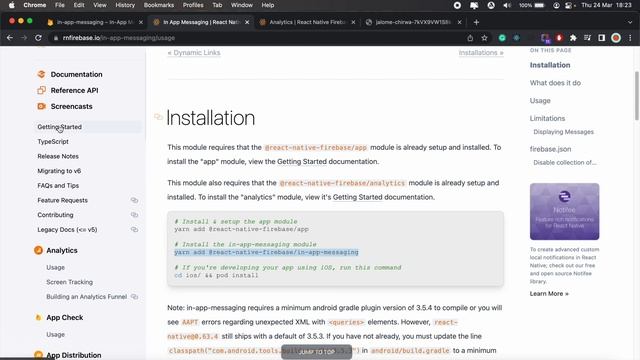Click the Jump to Top button

[x=316, y=352]
